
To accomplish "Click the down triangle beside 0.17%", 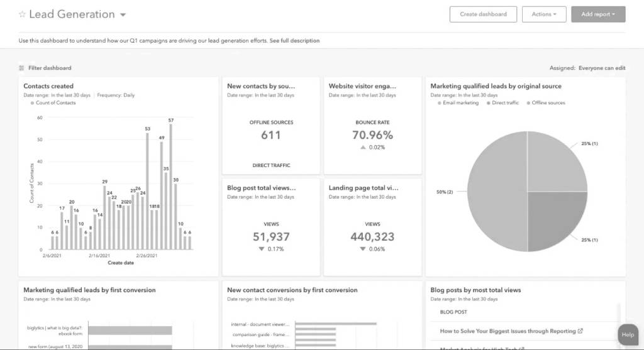I will [x=262, y=249].
